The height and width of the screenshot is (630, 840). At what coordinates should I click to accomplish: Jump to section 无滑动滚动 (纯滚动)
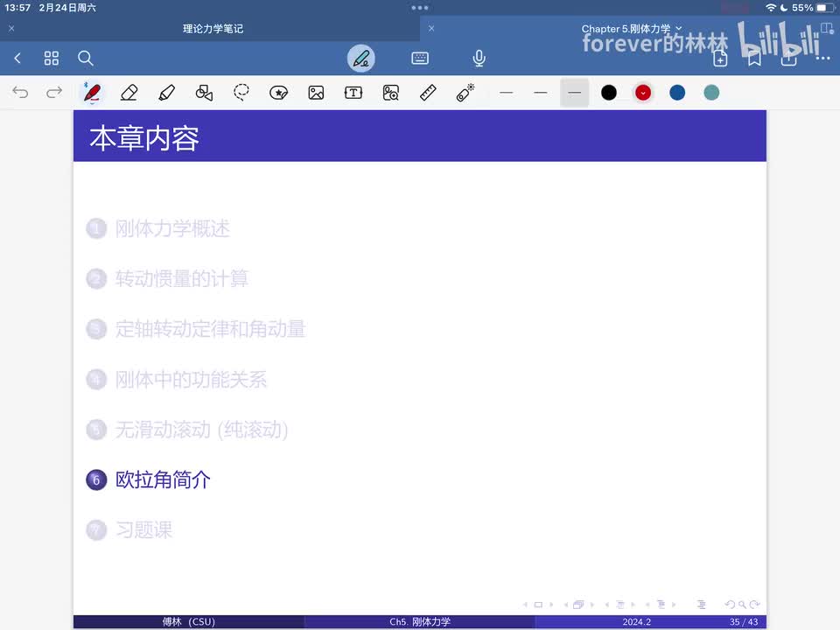coord(202,430)
